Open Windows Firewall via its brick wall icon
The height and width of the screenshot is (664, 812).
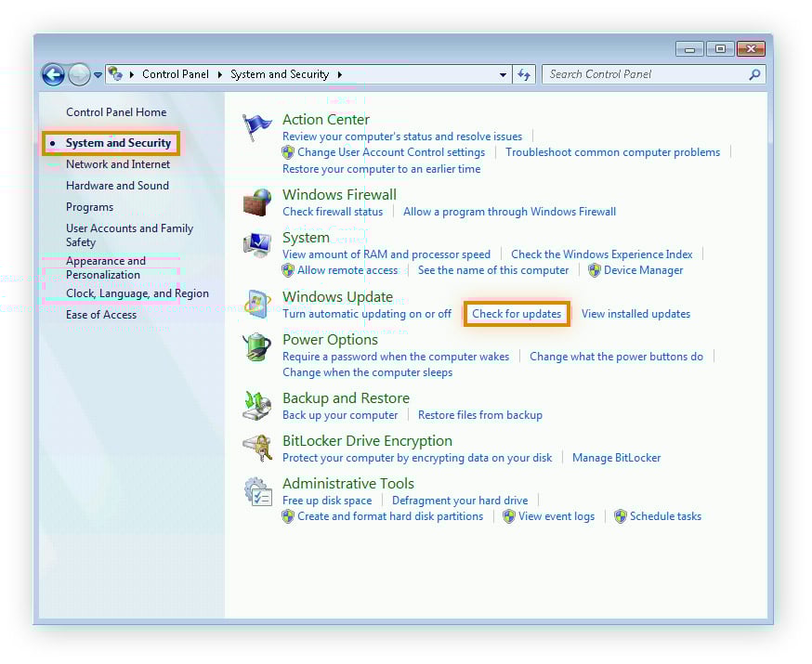pyautogui.click(x=257, y=202)
